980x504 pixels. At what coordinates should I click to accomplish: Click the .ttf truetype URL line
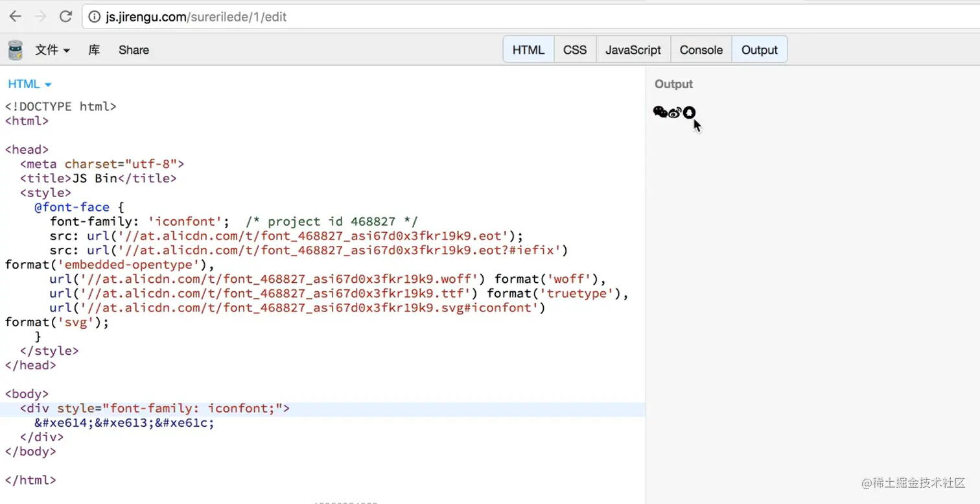click(x=339, y=293)
